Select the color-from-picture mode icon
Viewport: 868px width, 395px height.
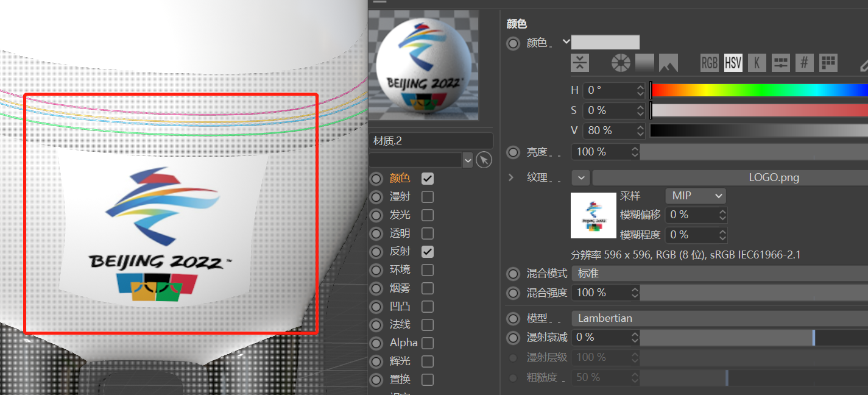pyautogui.click(x=668, y=63)
